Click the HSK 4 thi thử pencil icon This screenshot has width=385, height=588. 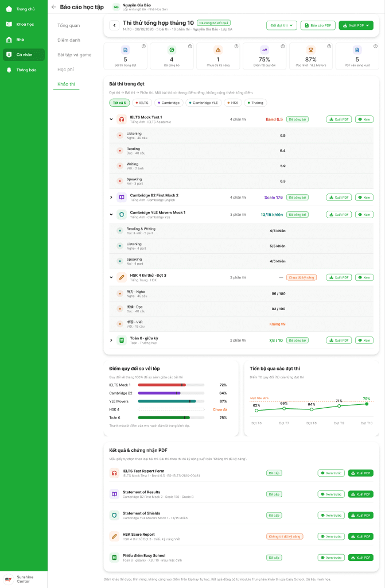[122, 277]
